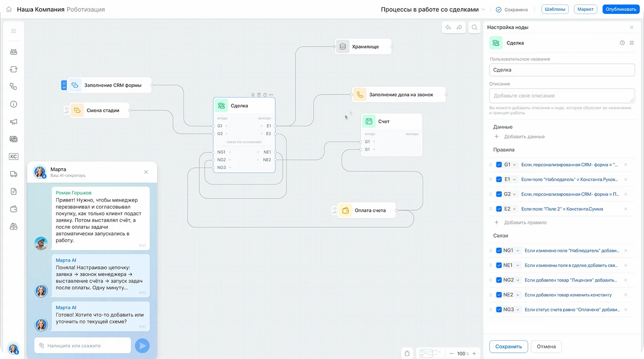Viewport: 644px width, 359px height.
Task: Click the home icon in header
Action: [x=9, y=9]
